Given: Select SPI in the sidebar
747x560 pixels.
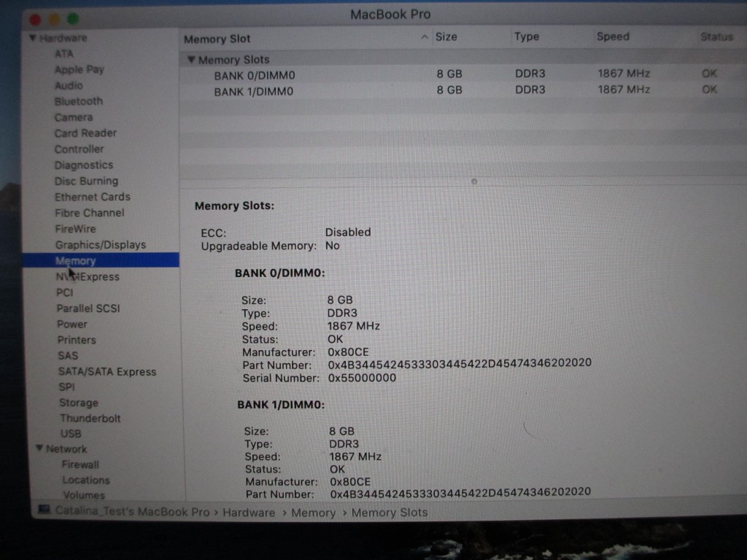Looking at the screenshot, I should click(x=66, y=387).
